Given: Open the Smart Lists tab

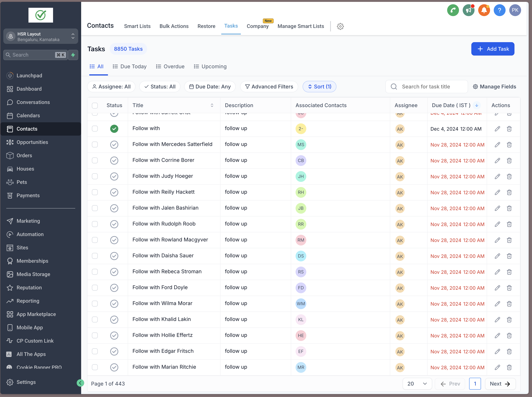Looking at the screenshot, I should click(x=137, y=26).
